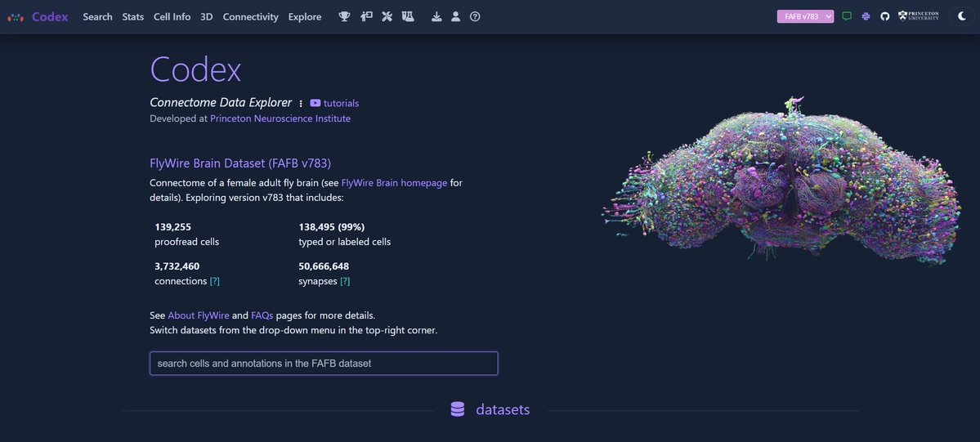Select the 138,495 (99%) typed cells value

click(331, 227)
